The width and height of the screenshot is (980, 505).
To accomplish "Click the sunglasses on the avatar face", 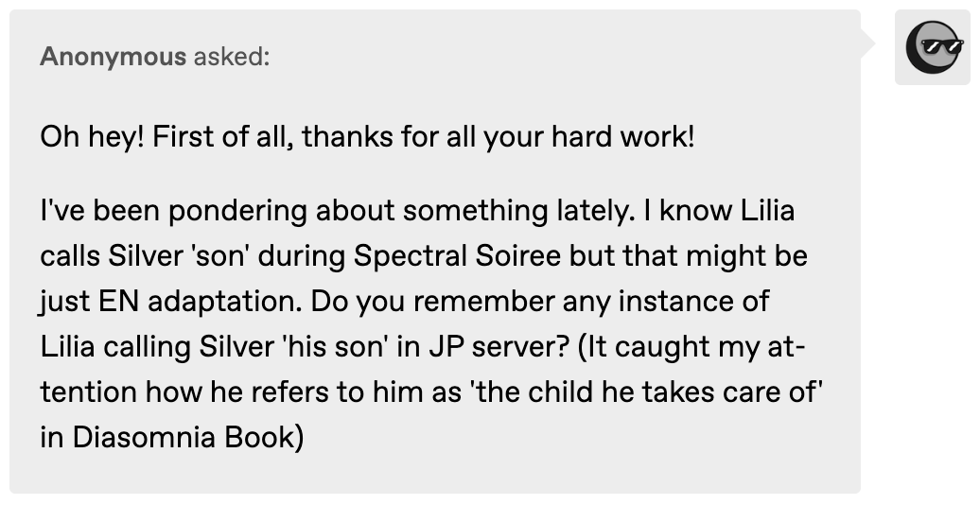I will pos(942,47).
